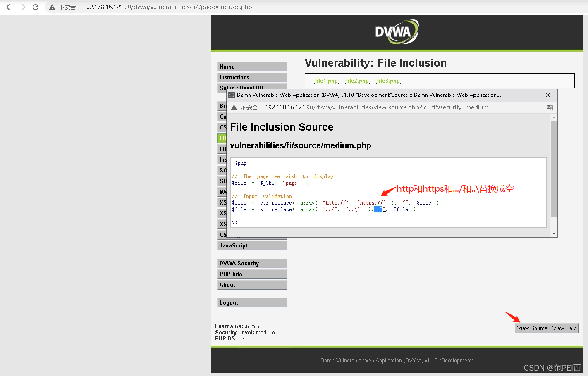Click the 'PHPIDS: disabled' status text
588x376 pixels.
click(x=237, y=339)
